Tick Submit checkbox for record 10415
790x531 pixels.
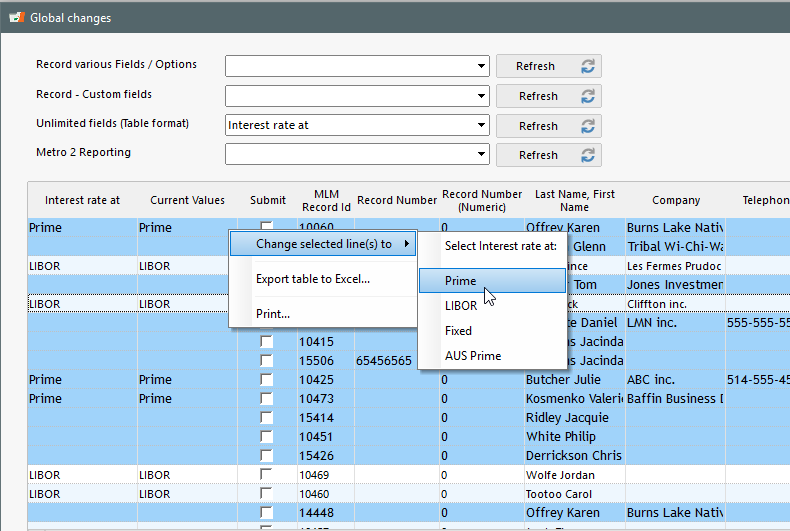pyautogui.click(x=266, y=342)
